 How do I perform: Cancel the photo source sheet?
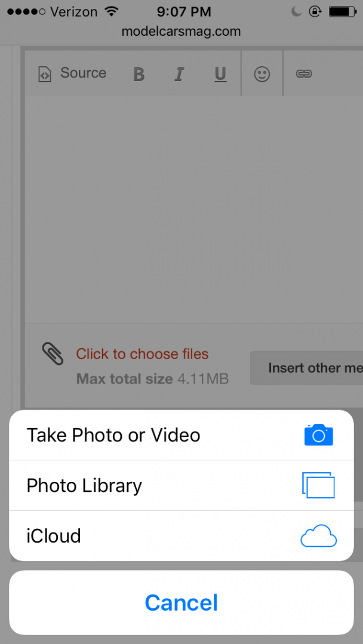tap(181, 602)
